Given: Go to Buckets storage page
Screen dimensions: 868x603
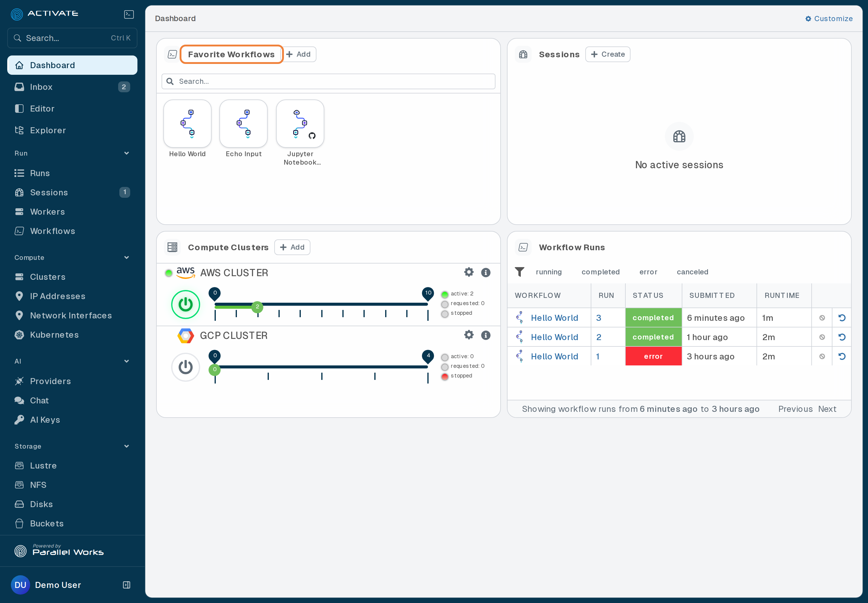Looking at the screenshot, I should click(x=72, y=523).
